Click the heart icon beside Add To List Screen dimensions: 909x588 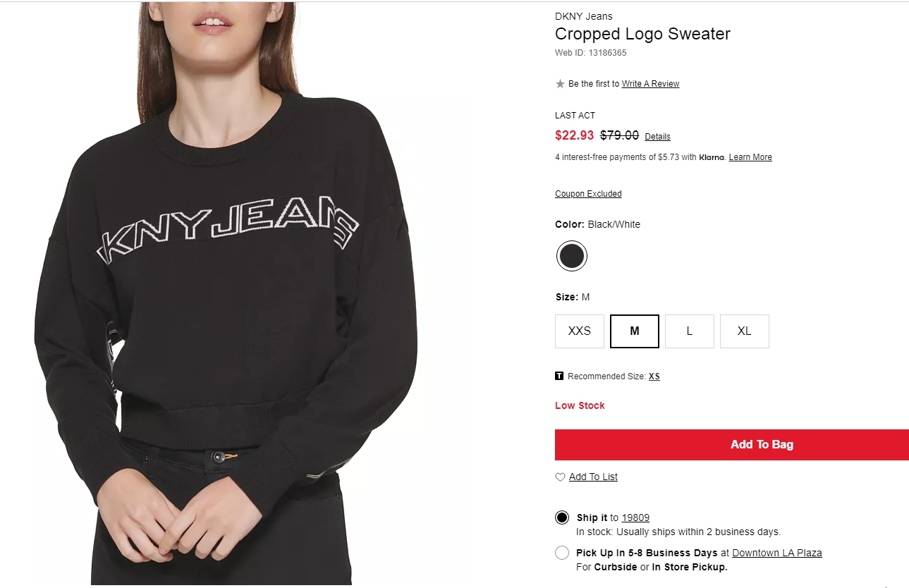[x=560, y=477]
